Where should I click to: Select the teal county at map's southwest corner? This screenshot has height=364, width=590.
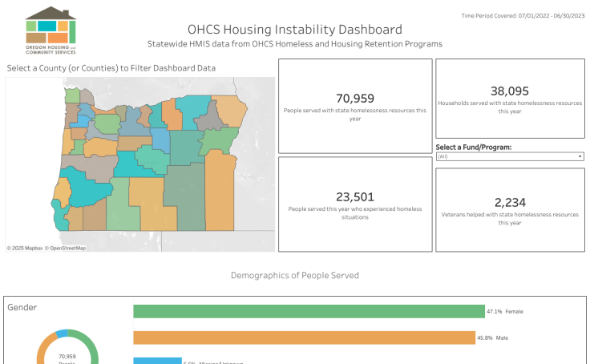(x=57, y=214)
